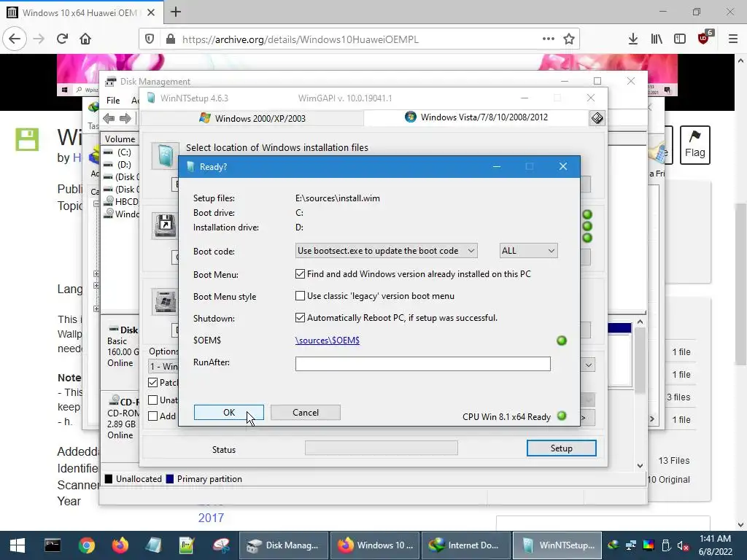Click the Volume column header
The width and height of the screenshot is (747, 560).
pyautogui.click(x=120, y=139)
